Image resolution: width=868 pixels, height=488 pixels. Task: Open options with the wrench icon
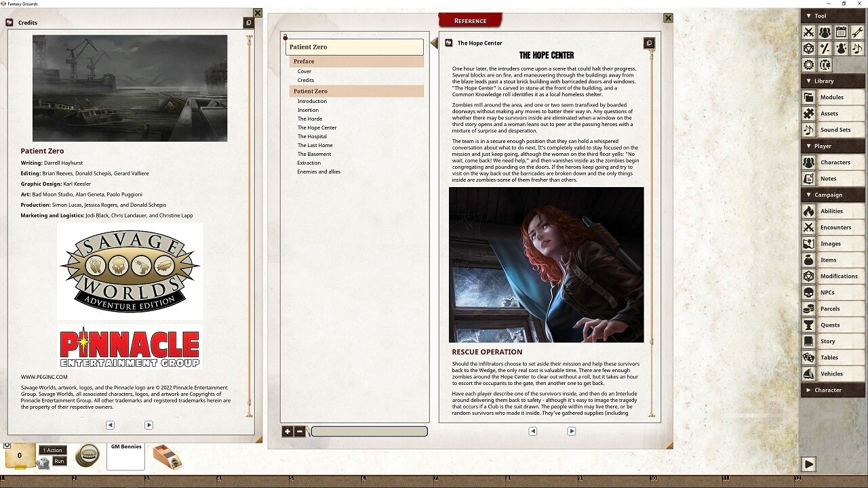(x=856, y=32)
